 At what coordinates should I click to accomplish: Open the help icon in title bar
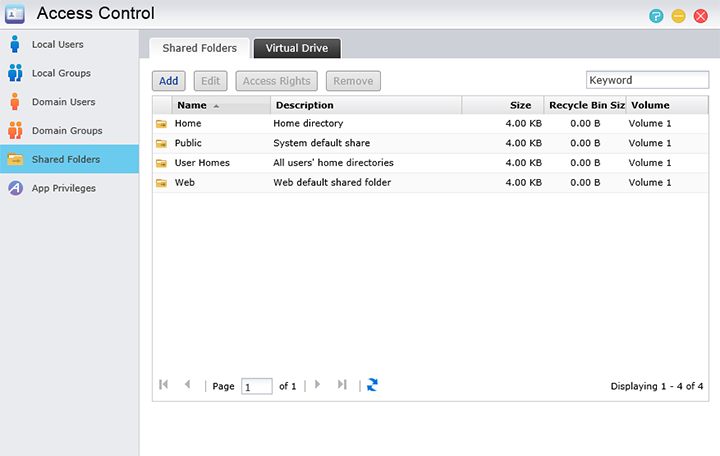pos(656,15)
